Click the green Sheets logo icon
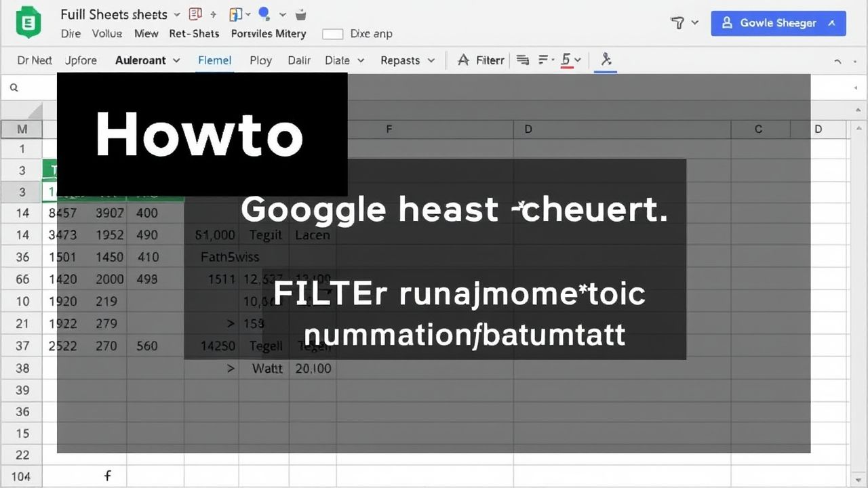The height and width of the screenshot is (488, 868). 28,22
